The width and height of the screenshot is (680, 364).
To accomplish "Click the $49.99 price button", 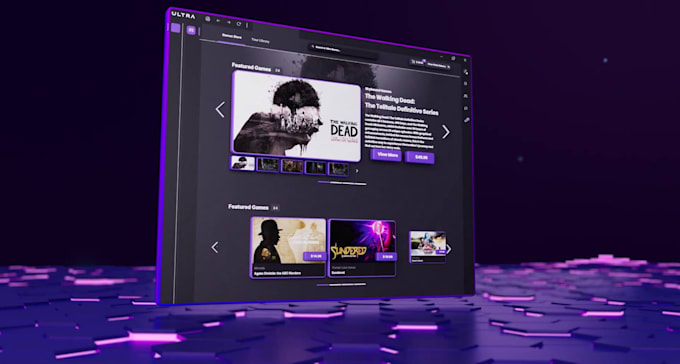I will (420, 157).
